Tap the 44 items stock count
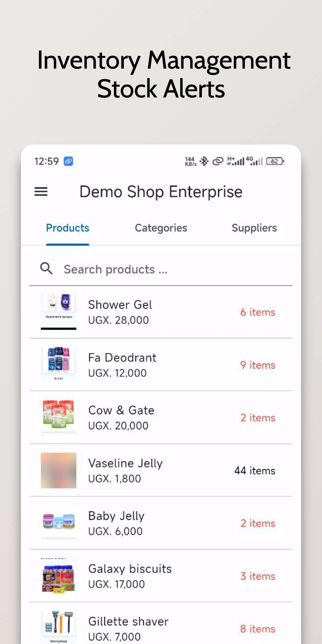 point(254,471)
